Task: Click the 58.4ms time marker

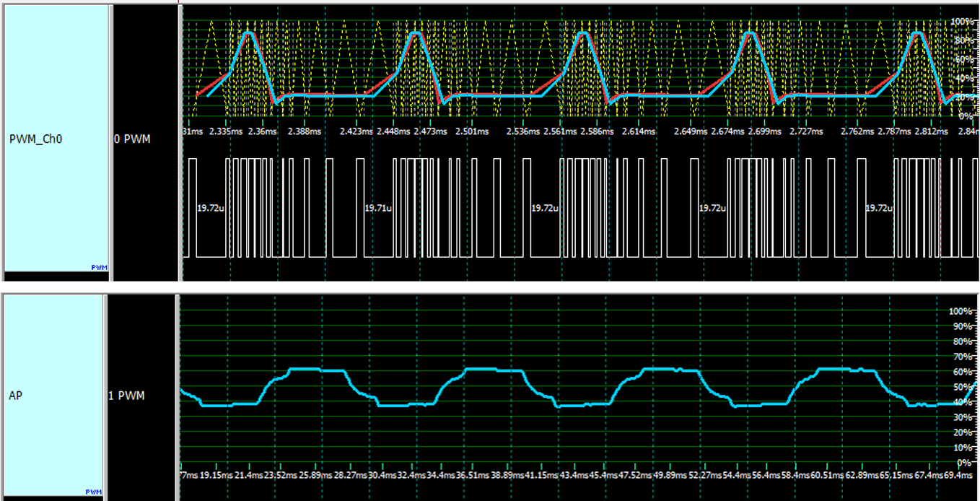Action: tap(795, 476)
